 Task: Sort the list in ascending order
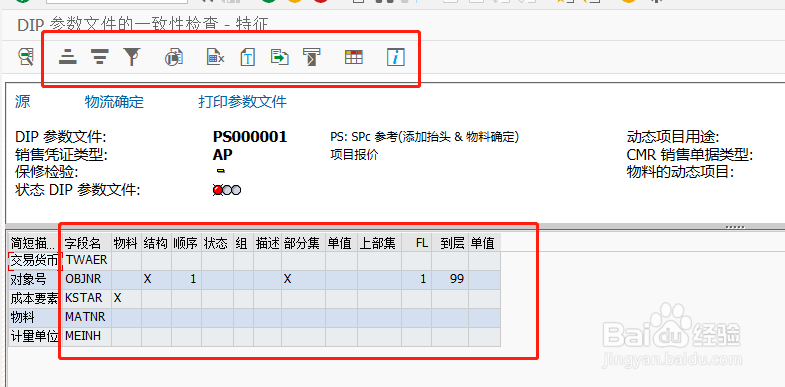pyautogui.click(x=68, y=57)
